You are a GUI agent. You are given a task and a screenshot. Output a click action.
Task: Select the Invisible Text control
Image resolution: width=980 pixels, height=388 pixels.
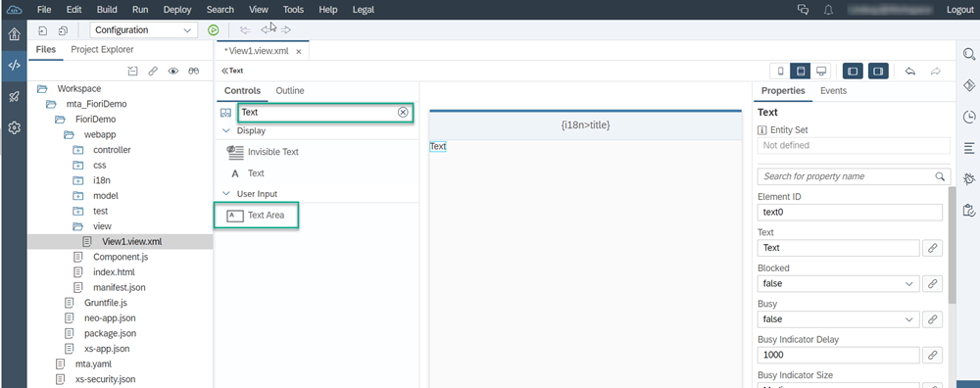pyautogui.click(x=263, y=152)
